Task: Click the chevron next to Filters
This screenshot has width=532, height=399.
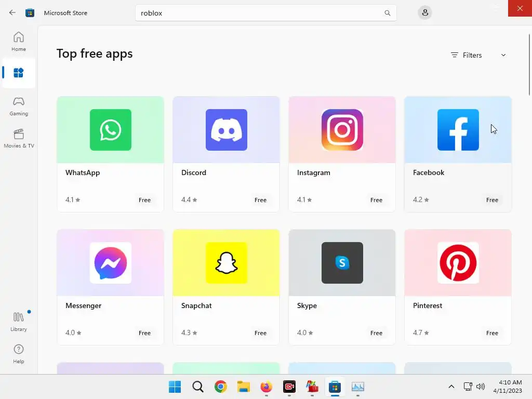Action: [x=503, y=55]
